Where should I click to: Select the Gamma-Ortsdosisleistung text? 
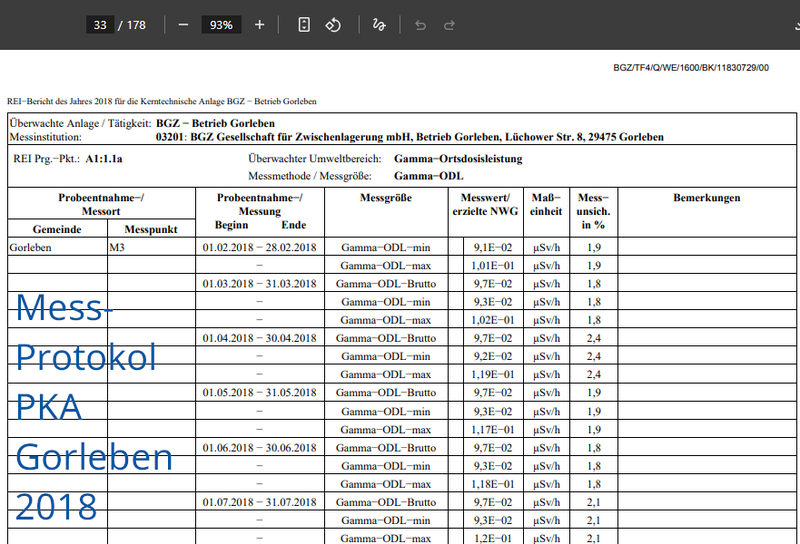[x=458, y=159]
